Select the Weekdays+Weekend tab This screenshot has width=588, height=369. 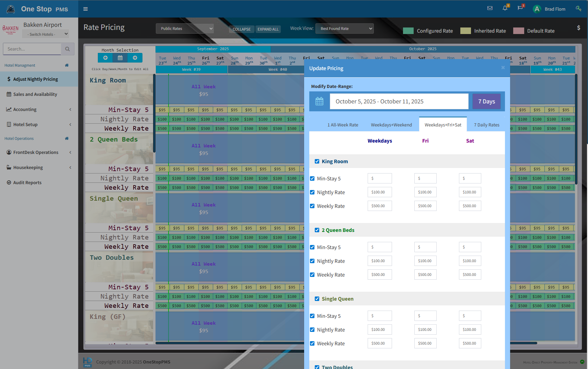pos(391,125)
